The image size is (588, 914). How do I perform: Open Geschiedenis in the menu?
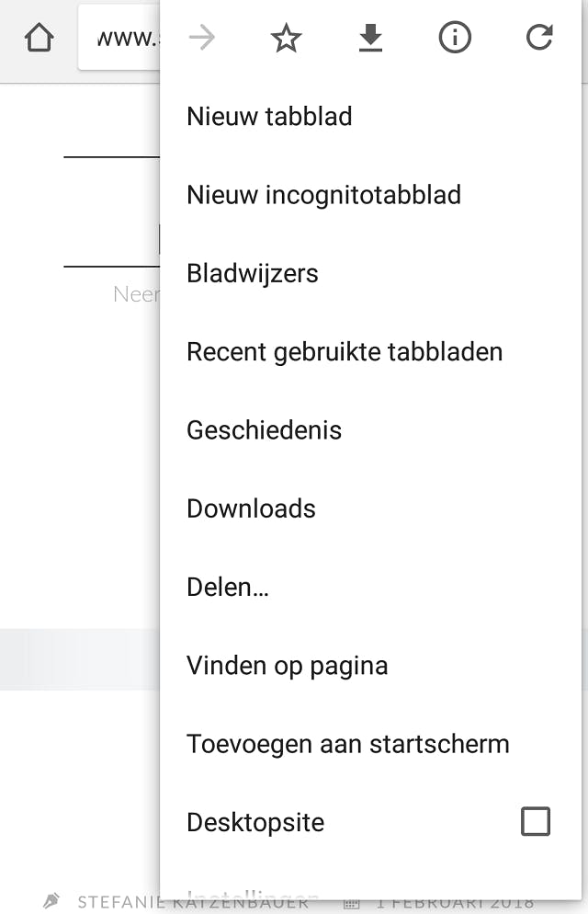tap(264, 430)
